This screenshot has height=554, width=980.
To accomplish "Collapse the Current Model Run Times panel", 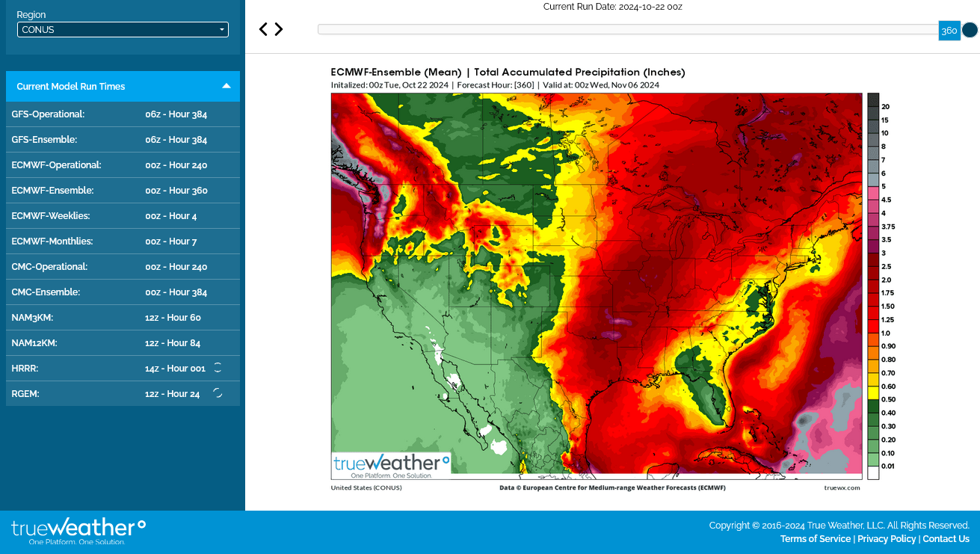I will tap(226, 86).
